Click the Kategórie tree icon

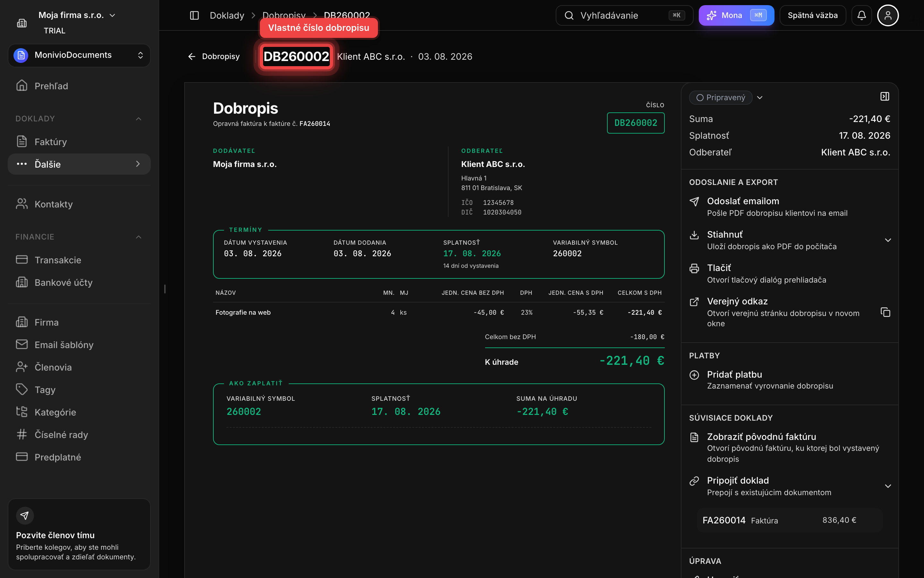(22, 412)
